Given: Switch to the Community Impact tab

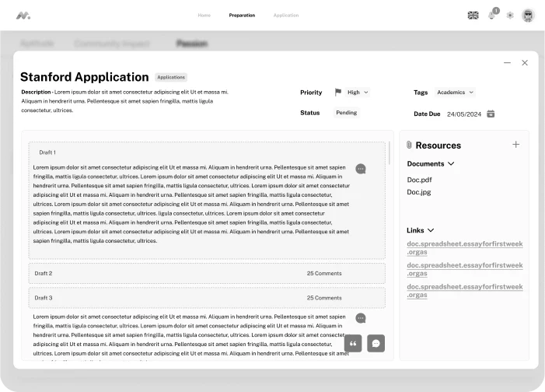Looking at the screenshot, I should [x=112, y=44].
